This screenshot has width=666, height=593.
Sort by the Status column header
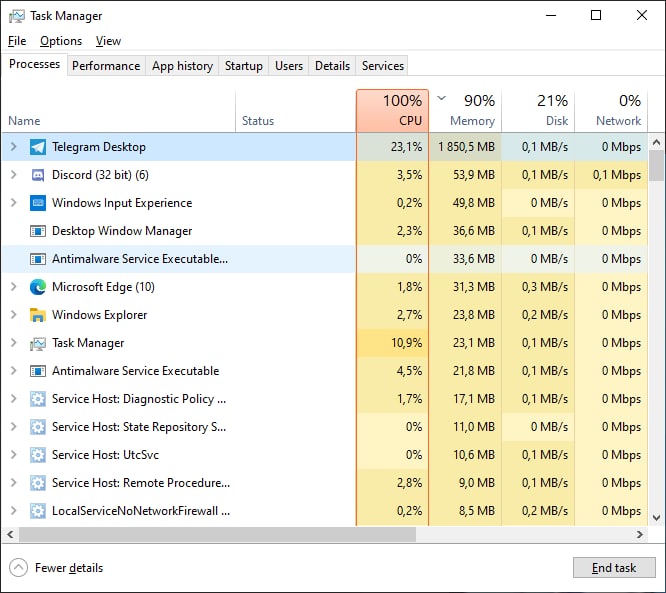(296, 111)
